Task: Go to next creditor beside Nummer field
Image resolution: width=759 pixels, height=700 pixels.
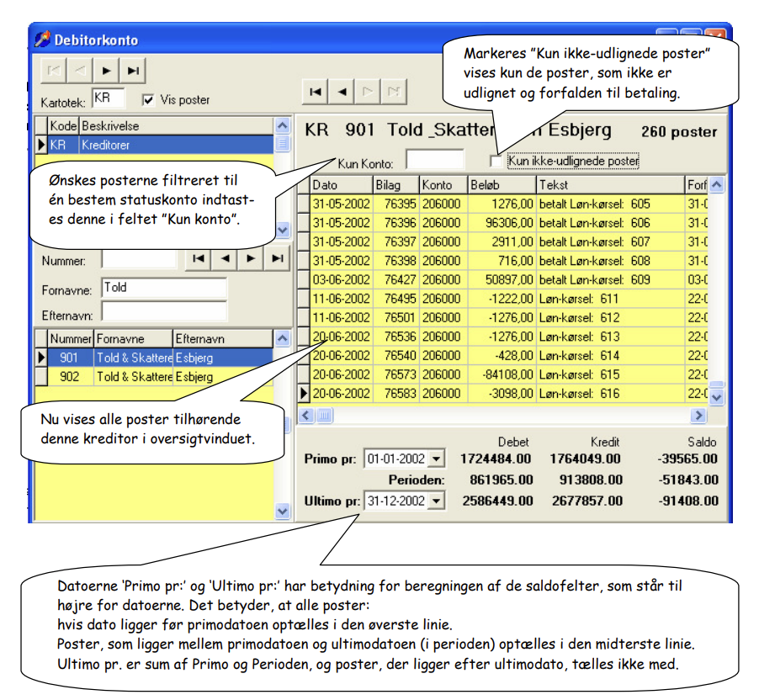Action: pos(251,258)
